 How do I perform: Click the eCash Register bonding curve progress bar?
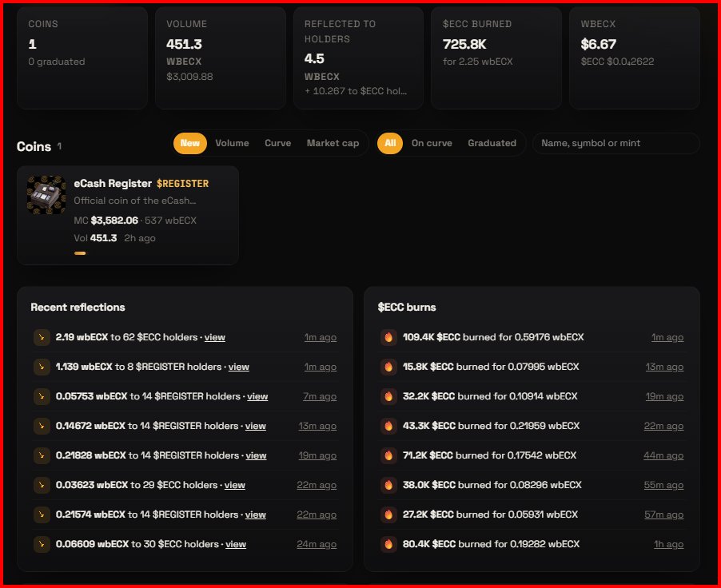tap(80, 253)
